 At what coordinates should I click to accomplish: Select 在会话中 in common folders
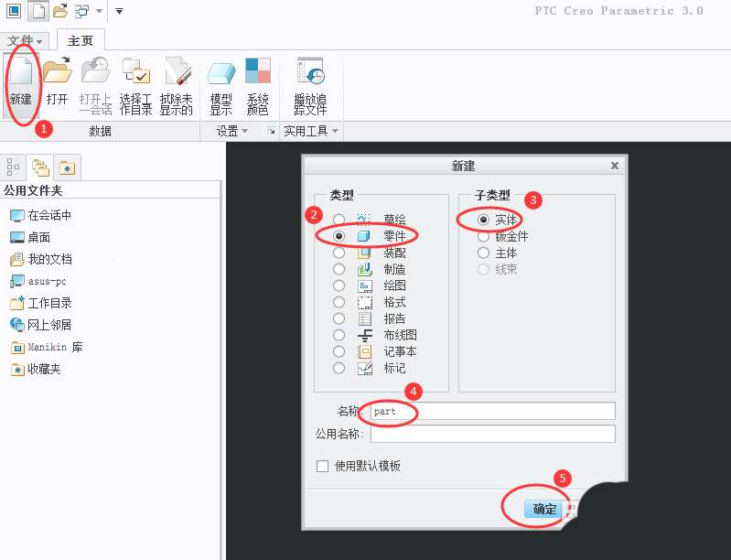41,215
